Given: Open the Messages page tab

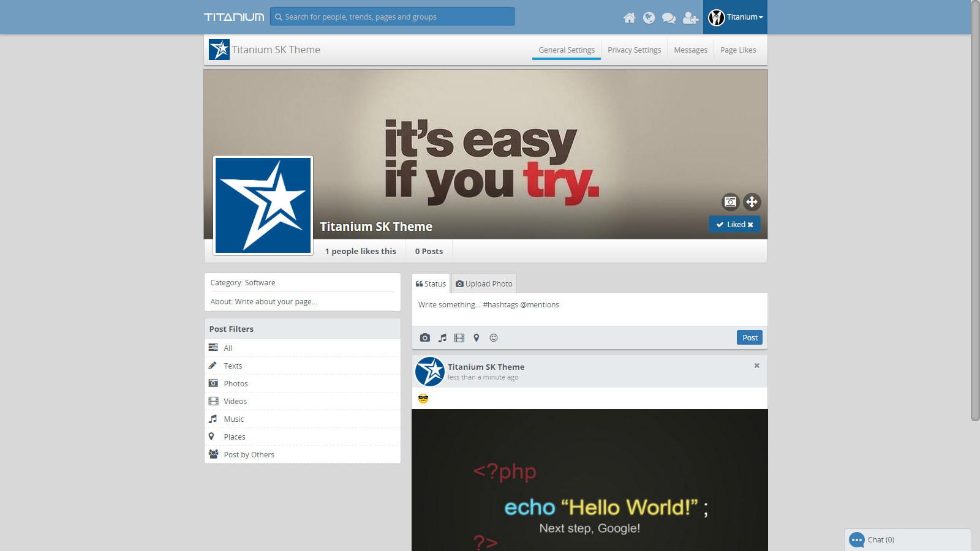Looking at the screenshot, I should [690, 50].
